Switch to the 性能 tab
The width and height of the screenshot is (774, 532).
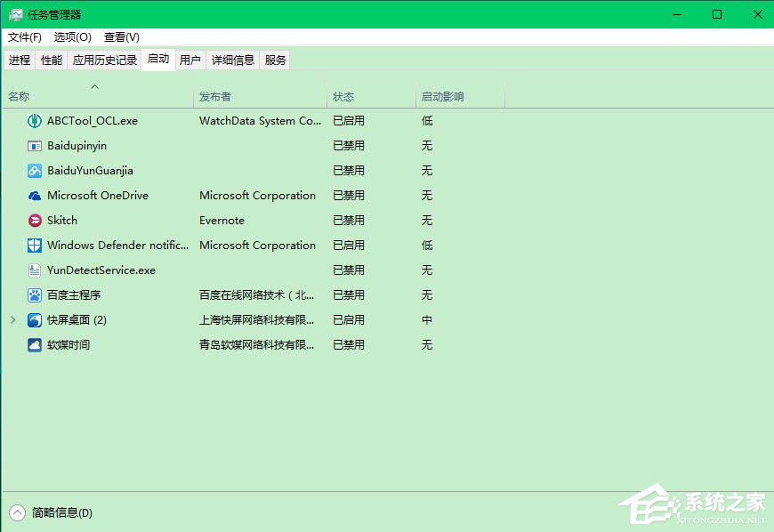pyautogui.click(x=51, y=60)
